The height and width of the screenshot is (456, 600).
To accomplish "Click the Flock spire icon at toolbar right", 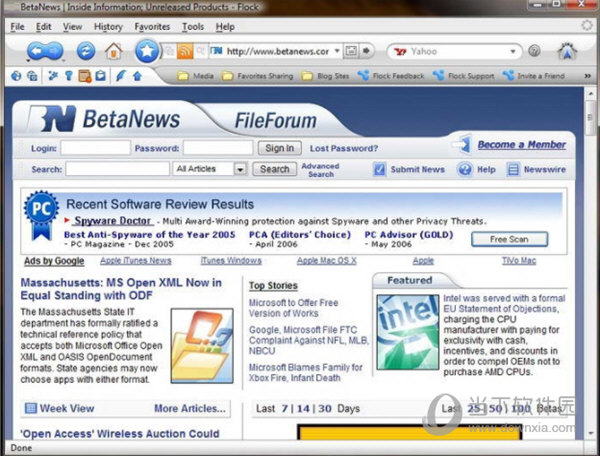I will pyautogui.click(x=567, y=51).
